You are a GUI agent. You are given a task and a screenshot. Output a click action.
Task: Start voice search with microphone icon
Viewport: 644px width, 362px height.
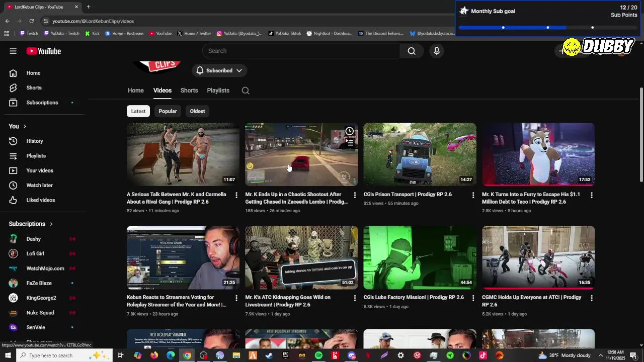[437, 51]
